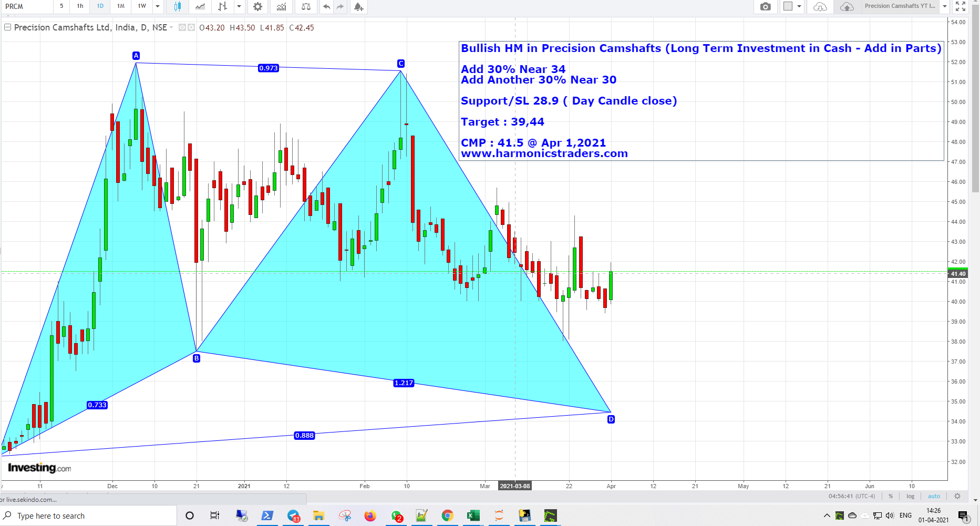This screenshot has width=980, height=526.
Task: Select the candlestick chart style icon
Action: (177, 7)
